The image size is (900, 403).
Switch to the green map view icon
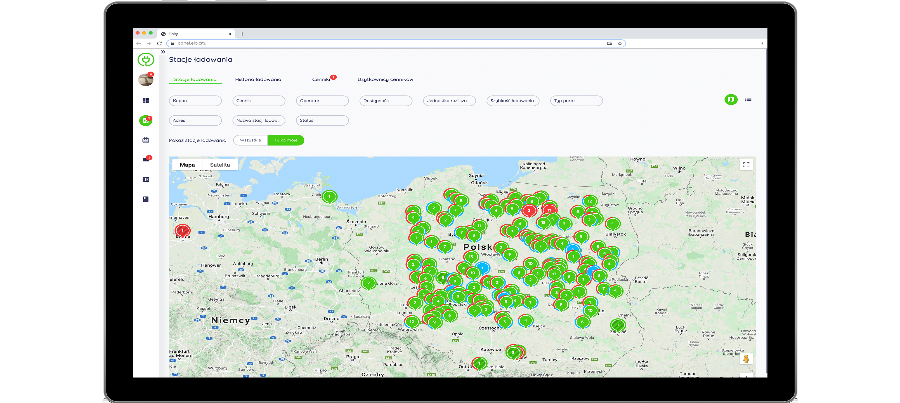click(731, 100)
